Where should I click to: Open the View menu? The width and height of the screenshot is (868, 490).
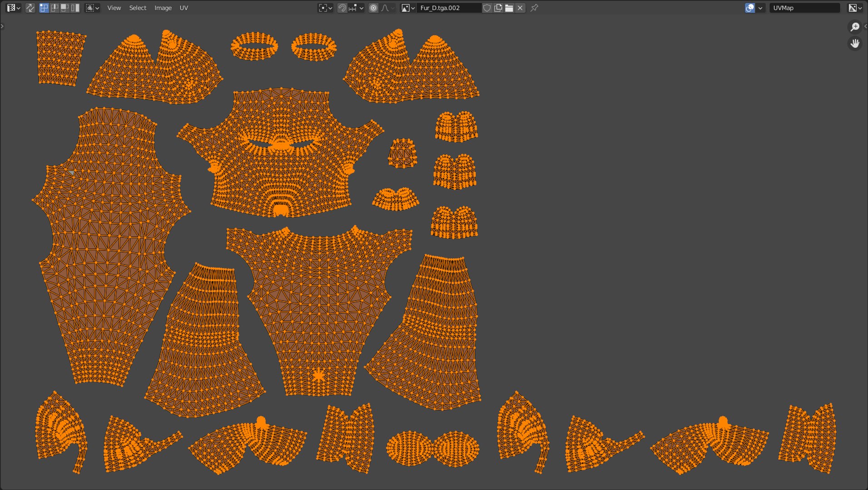(114, 8)
